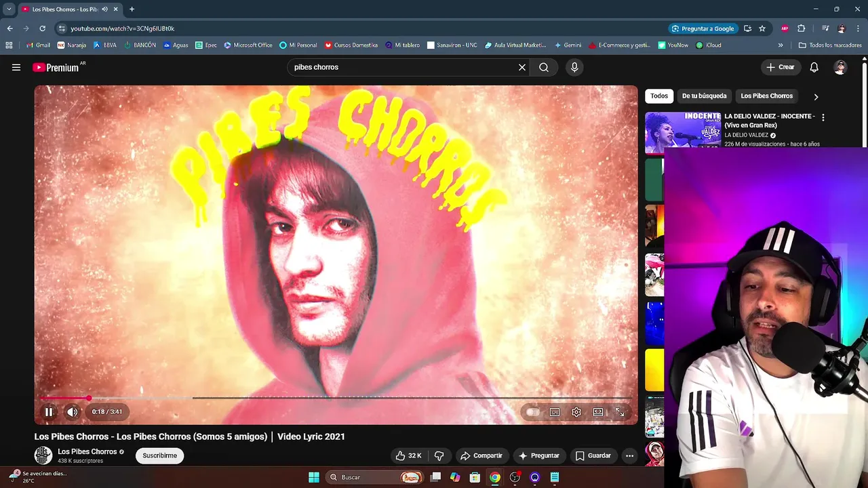Open the YouTube guide hamburger menu

click(16, 67)
